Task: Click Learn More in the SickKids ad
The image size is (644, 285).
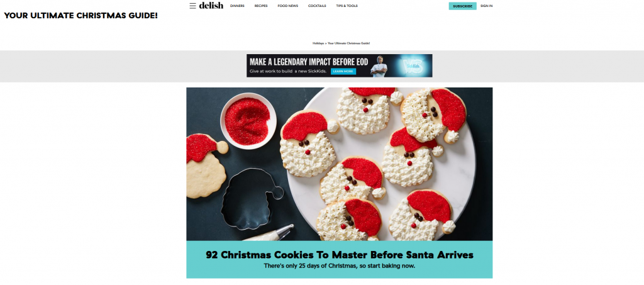Action: pyautogui.click(x=343, y=72)
